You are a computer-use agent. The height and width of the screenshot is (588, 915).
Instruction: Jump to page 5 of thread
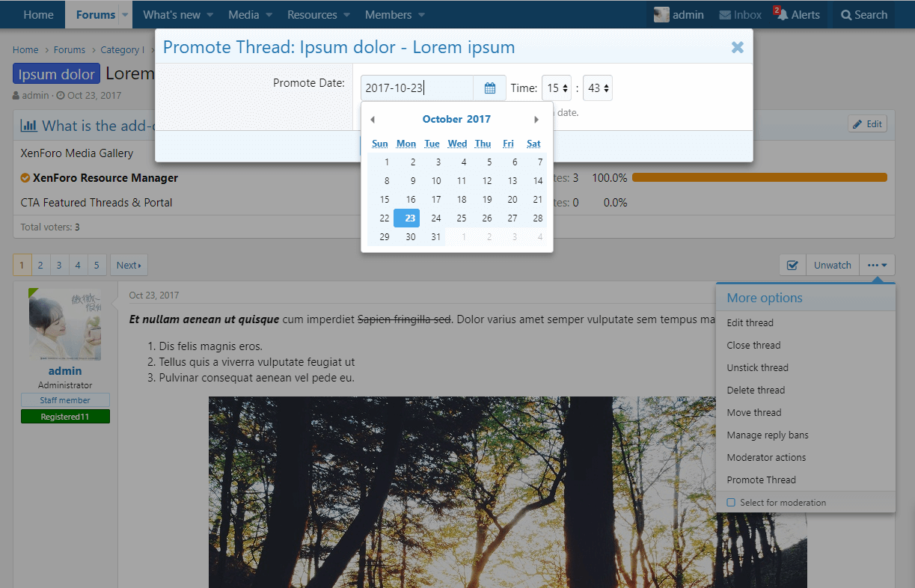pos(97,265)
